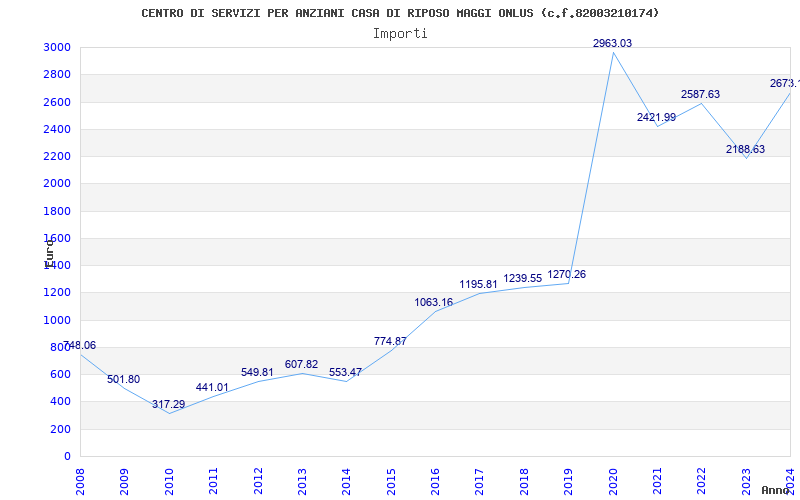This screenshot has height=500, width=800.
Task: Click the chart title CENTRO DI SERVIZI PER ANZIANI
Action: 400,13
